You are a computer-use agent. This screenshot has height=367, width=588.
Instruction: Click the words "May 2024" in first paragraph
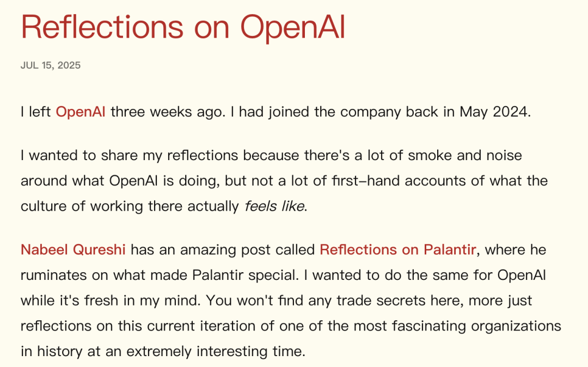(x=494, y=112)
